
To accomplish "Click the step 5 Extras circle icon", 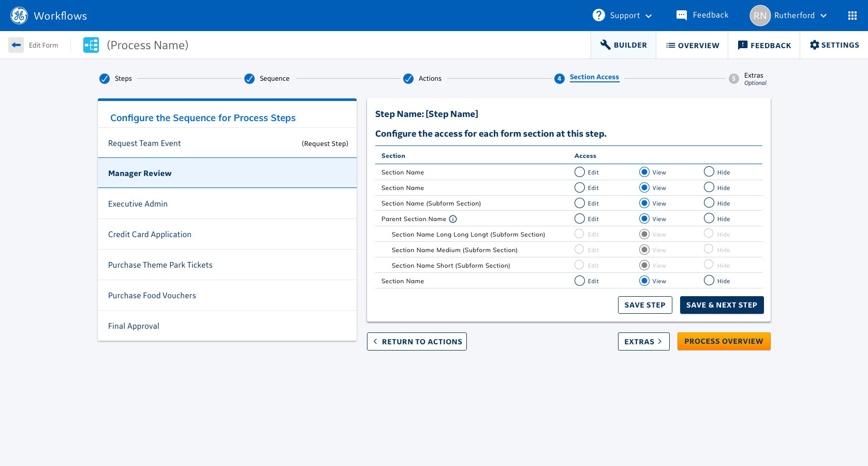I will pos(733,79).
